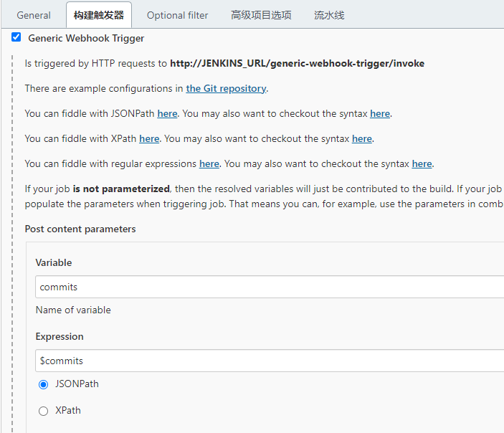The image size is (504, 433).
Task: Switch to the 流水线 tab
Action: (329, 15)
